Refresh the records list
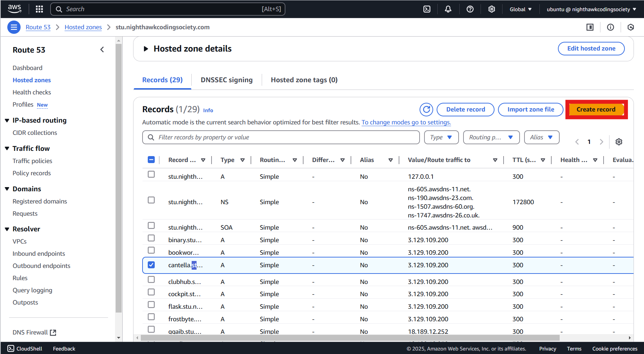Image resolution: width=644 pixels, height=354 pixels. click(426, 109)
